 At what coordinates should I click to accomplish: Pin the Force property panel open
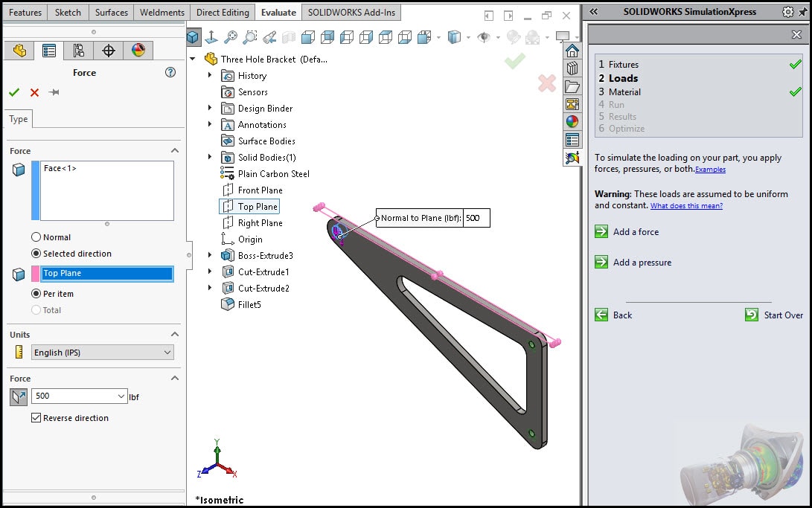pyautogui.click(x=54, y=92)
